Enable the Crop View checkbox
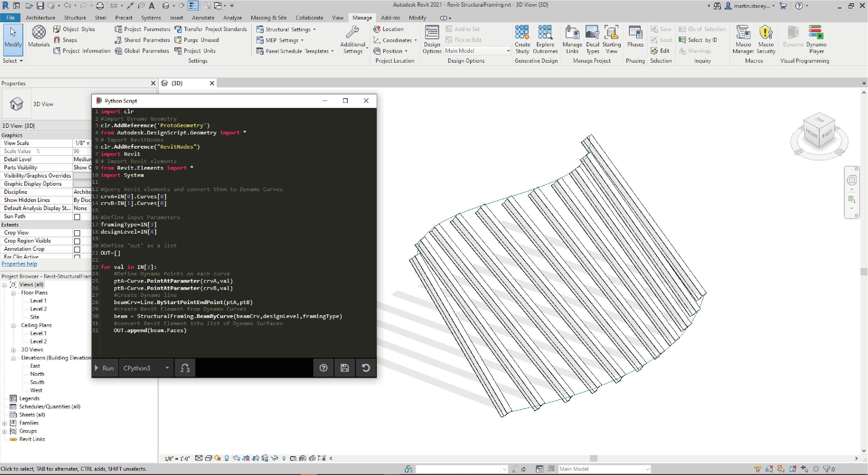 pyautogui.click(x=77, y=233)
